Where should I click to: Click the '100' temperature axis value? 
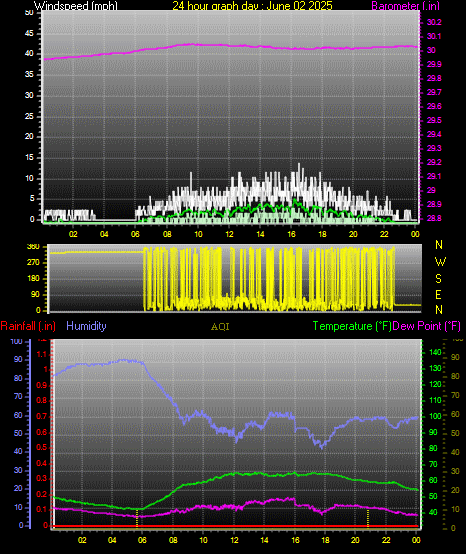pos(435,416)
